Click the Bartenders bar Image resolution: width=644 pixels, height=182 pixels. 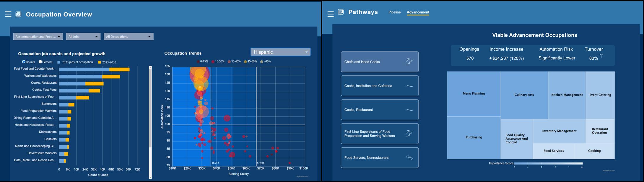tap(67, 105)
